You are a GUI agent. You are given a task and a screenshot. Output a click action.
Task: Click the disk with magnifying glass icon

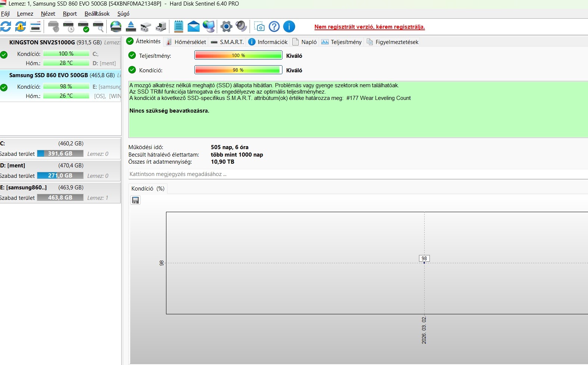(98, 26)
